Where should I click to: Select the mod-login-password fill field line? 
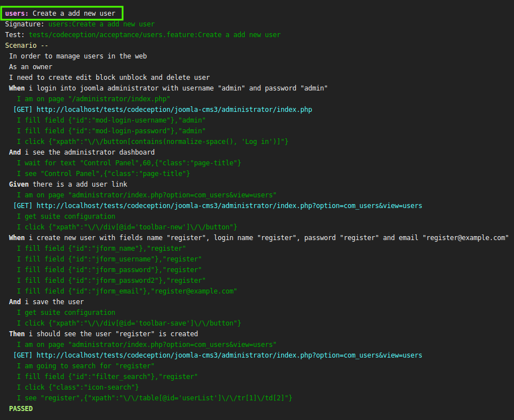pyautogui.click(x=111, y=131)
